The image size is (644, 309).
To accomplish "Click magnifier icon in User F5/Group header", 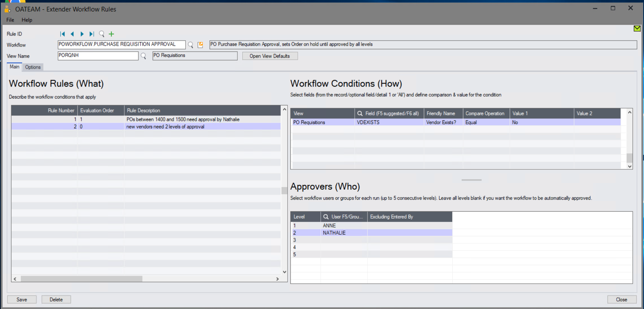I will [326, 217].
